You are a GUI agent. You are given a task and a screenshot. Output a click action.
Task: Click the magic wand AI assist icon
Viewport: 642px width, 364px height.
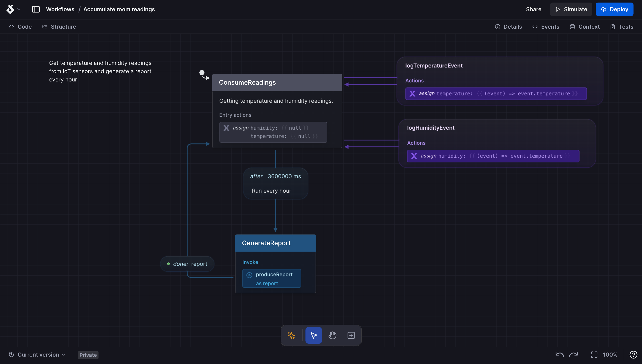291,335
